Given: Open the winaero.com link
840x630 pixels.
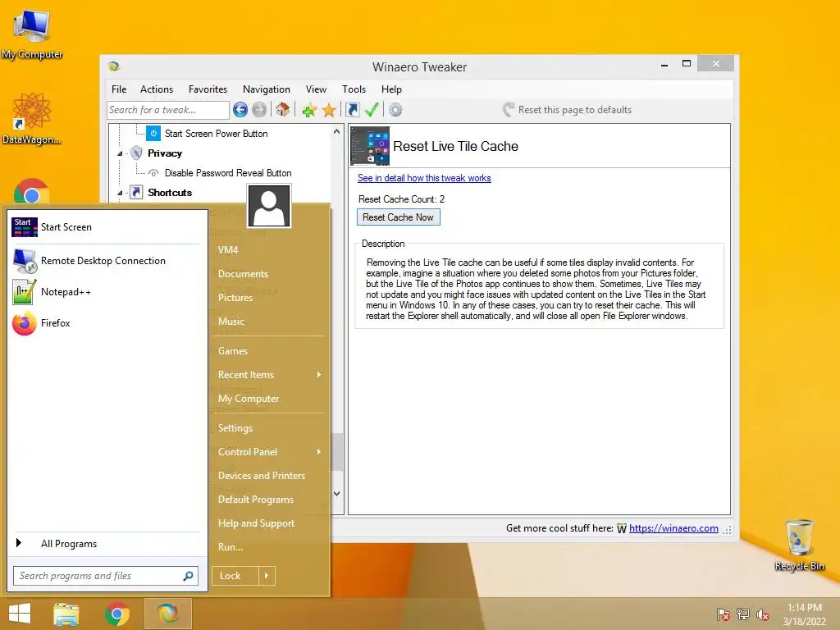Looking at the screenshot, I should [673, 528].
